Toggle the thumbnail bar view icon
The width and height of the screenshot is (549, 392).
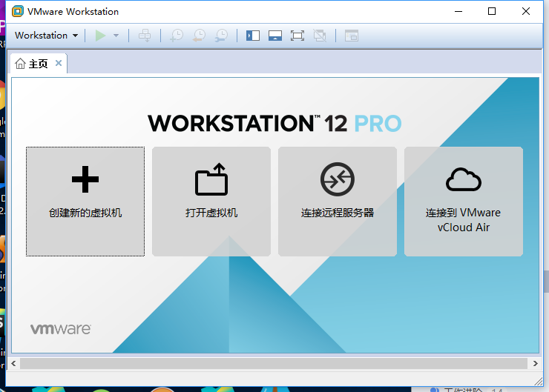(x=275, y=36)
